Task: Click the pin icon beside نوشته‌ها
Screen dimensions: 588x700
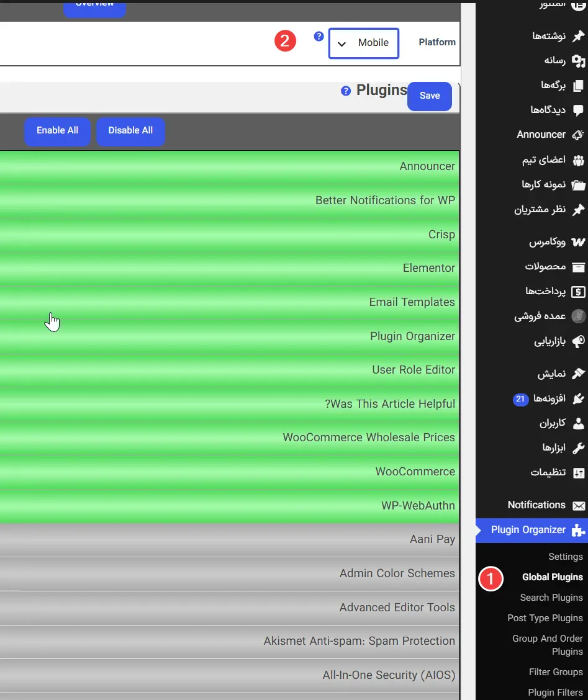Action: click(x=578, y=36)
